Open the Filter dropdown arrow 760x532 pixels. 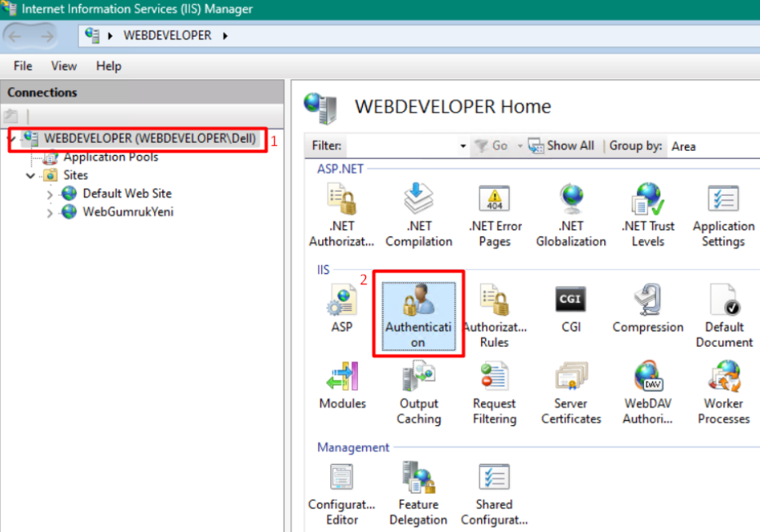click(x=463, y=146)
